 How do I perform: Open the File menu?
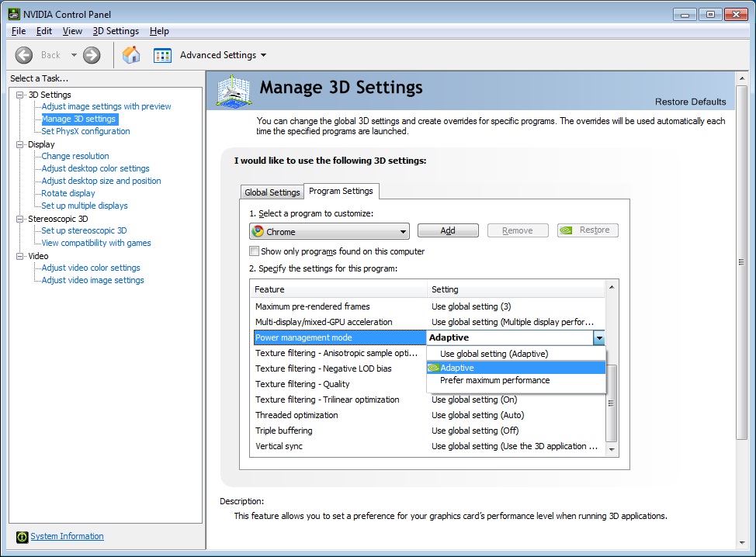[x=19, y=31]
